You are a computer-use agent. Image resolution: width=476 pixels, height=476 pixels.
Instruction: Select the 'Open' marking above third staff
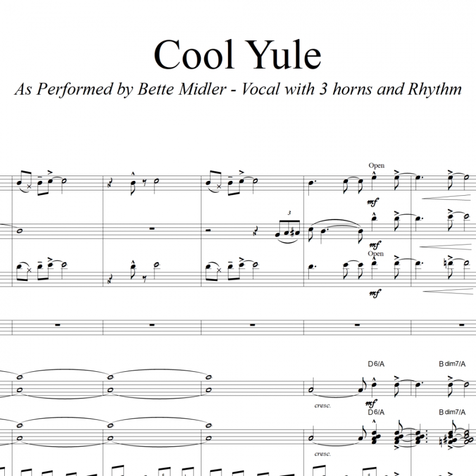(x=376, y=253)
